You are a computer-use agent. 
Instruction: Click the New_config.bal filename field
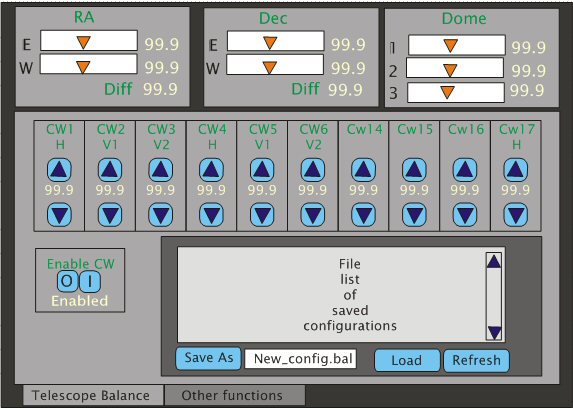click(x=300, y=359)
